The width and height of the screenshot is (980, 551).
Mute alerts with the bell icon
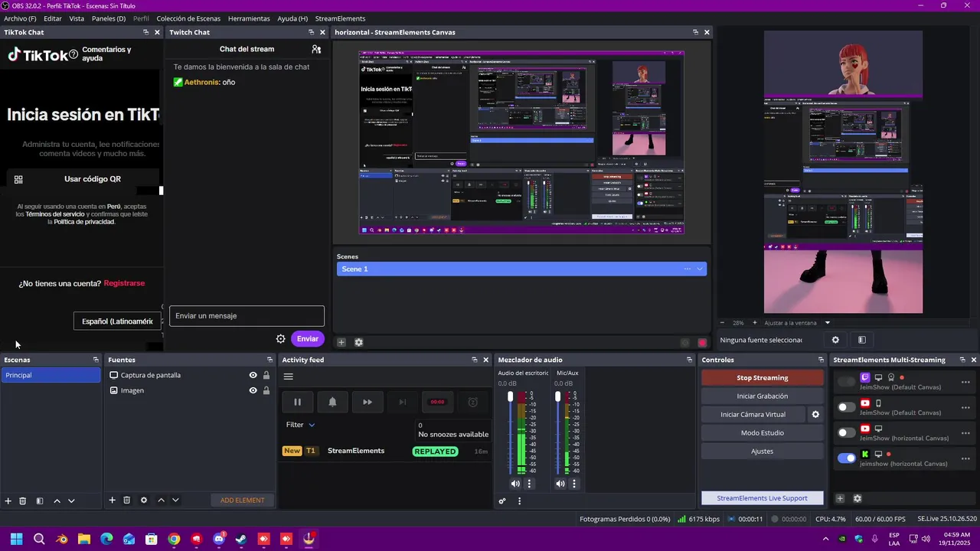332,402
